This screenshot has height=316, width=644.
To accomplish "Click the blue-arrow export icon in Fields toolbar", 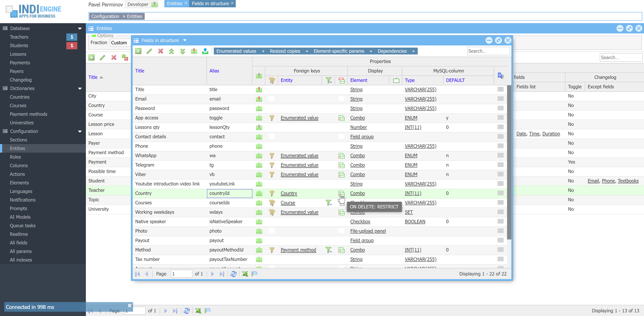I will pos(205,51).
